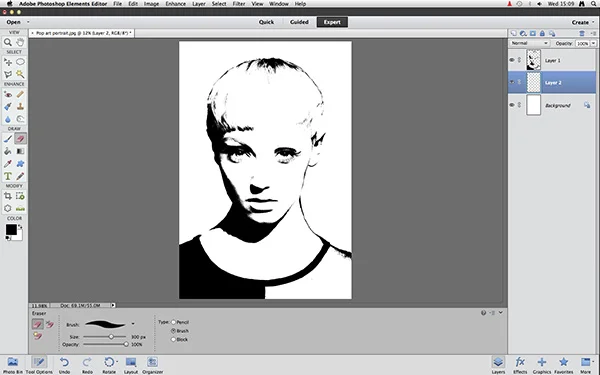
Task: Open the Layer menu
Action: click(x=199, y=4)
